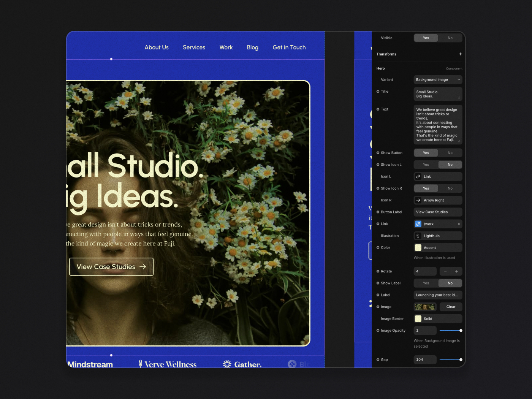Turn Show Icon L to Yes
Image resolution: width=532 pixels, height=399 pixels.
coord(426,165)
